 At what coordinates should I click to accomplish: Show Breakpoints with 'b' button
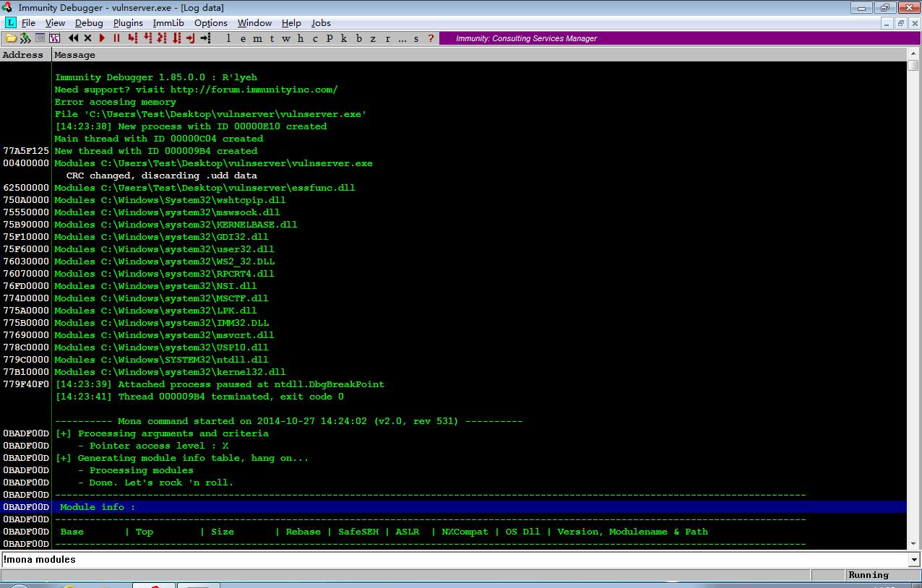(x=359, y=38)
